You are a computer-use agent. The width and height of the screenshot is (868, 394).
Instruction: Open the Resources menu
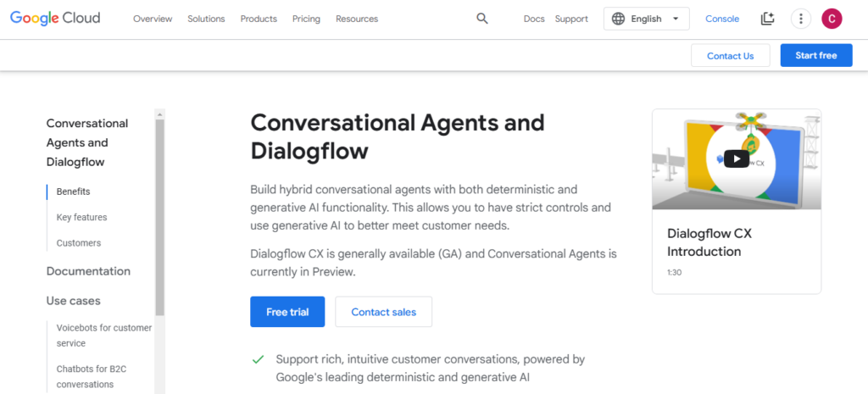tap(357, 19)
